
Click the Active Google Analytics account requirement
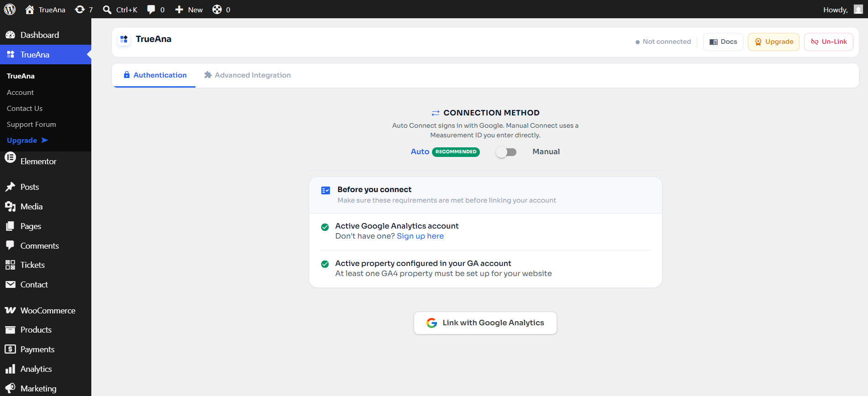tap(397, 226)
